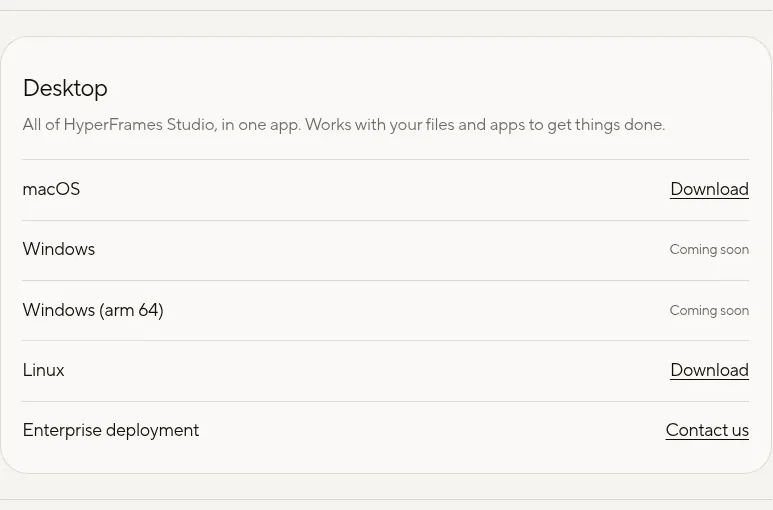The height and width of the screenshot is (510, 773).
Task: Click the Desktop heading
Action: [x=65, y=89]
